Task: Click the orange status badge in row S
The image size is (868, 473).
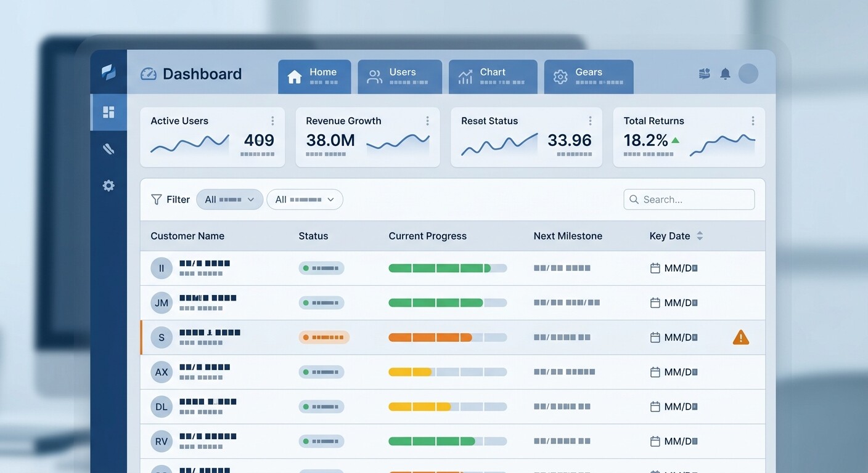Action: click(324, 338)
